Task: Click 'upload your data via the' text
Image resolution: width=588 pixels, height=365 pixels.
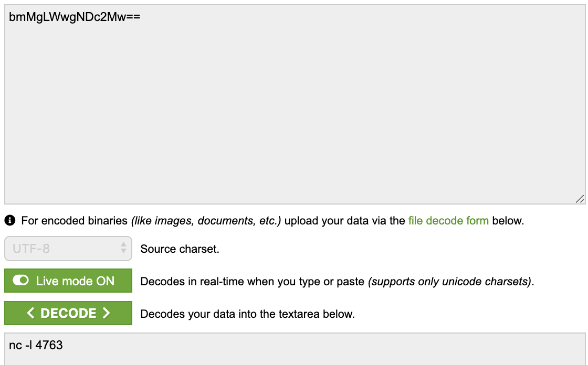Action: pos(344,221)
